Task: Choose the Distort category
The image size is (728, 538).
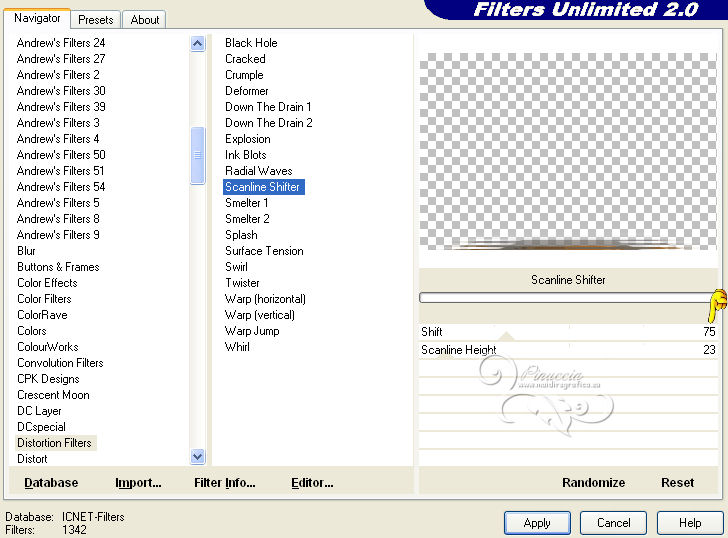Action: coord(32,459)
